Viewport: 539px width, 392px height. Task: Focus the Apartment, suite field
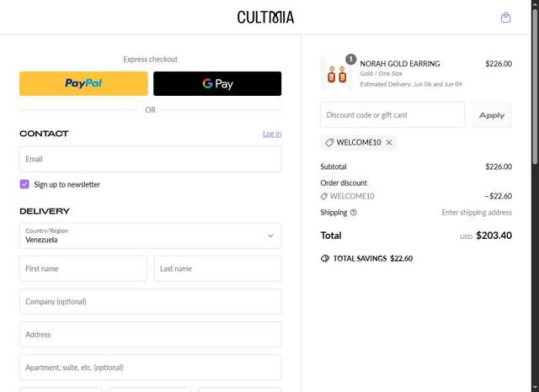point(150,368)
